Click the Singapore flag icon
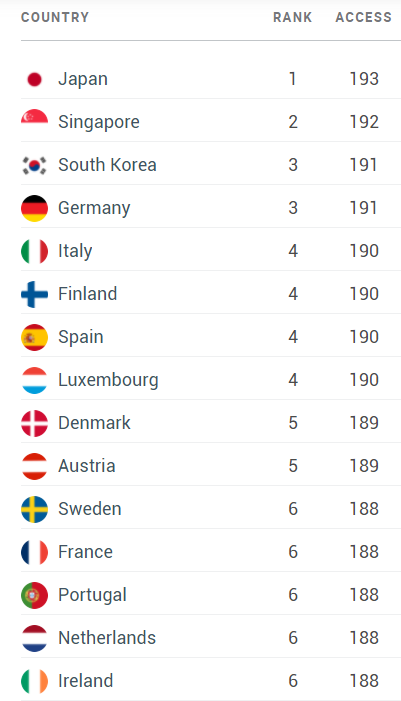 [34, 118]
